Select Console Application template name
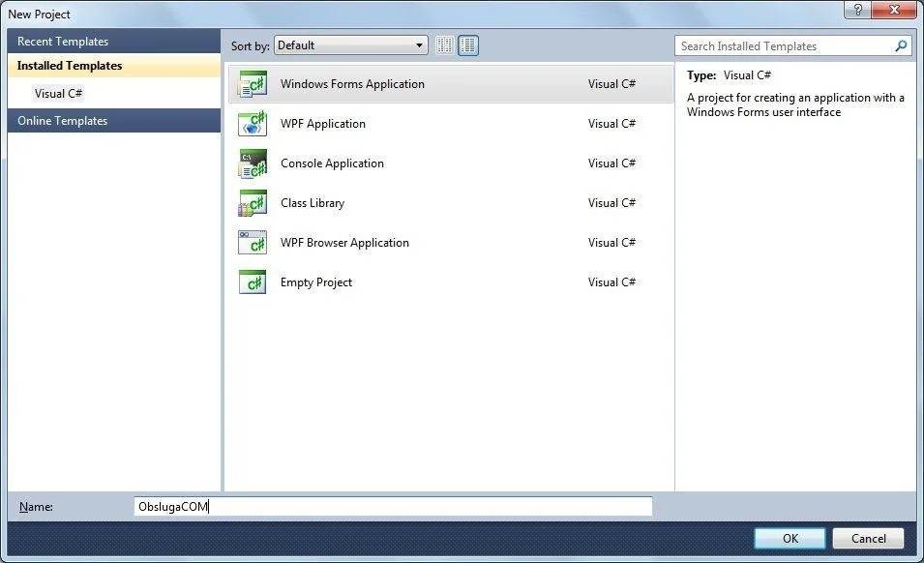This screenshot has height=563, width=924. (332, 163)
